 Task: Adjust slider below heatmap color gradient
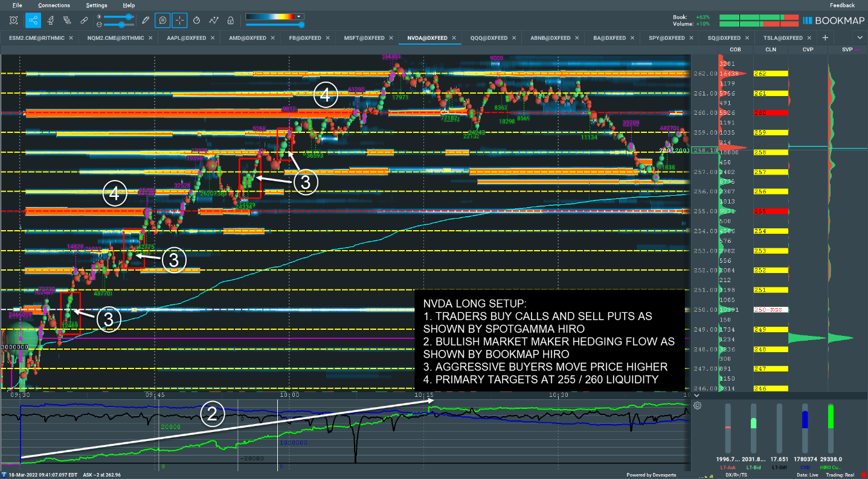(x=275, y=25)
